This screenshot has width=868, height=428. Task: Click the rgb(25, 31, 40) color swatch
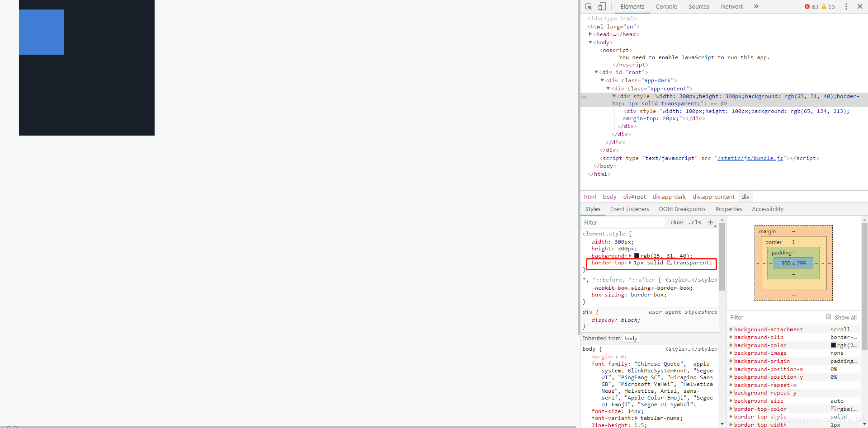tap(637, 256)
